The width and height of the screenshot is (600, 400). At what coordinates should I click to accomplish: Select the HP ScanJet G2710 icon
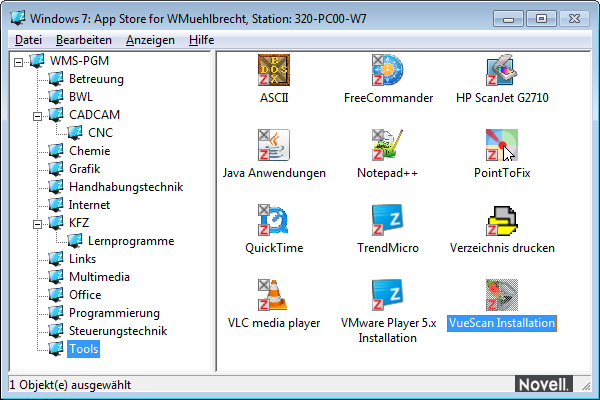502,70
